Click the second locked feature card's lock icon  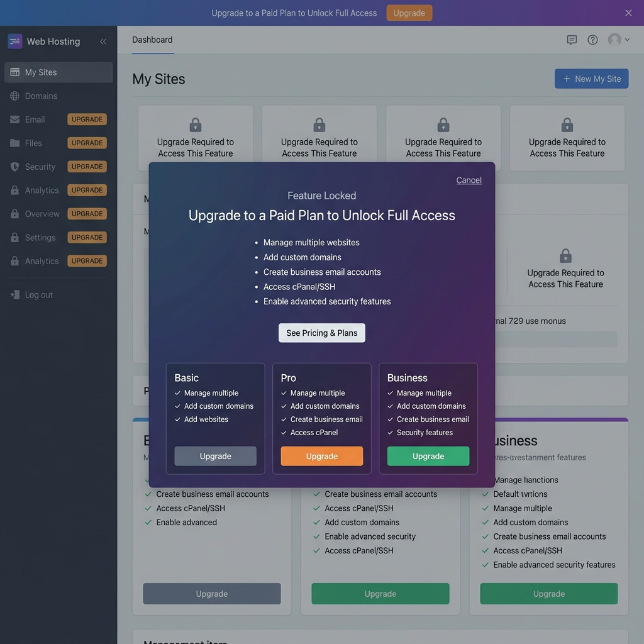click(319, 125)
